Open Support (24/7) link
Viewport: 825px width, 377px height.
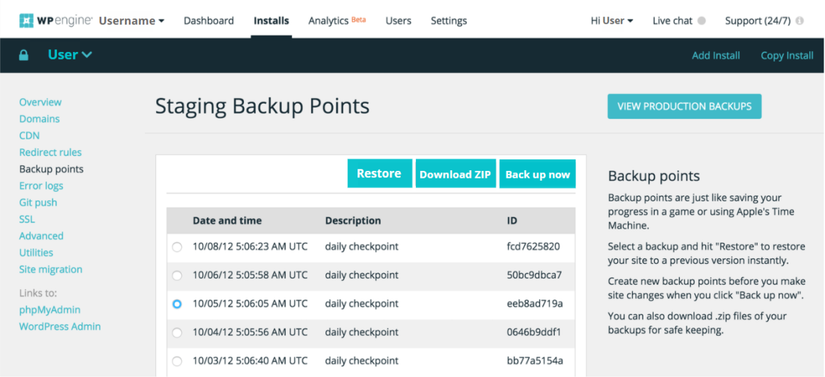click(758, 21)
